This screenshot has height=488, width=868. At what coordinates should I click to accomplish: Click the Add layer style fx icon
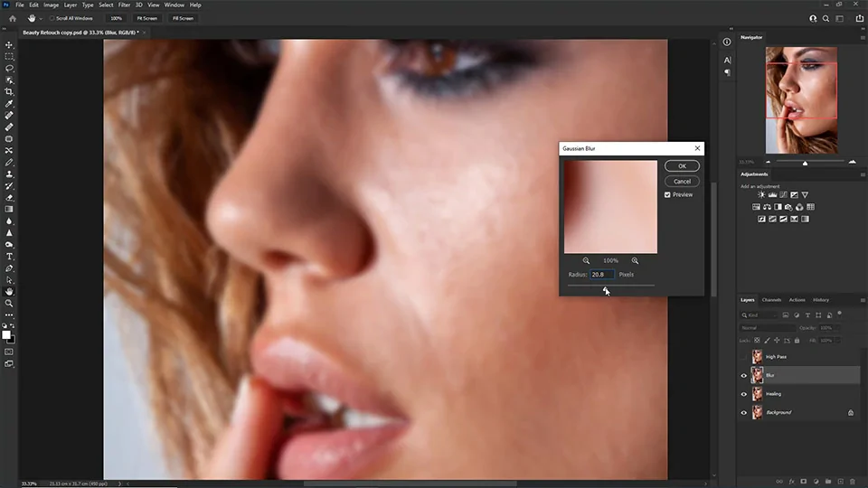(792, 482)
